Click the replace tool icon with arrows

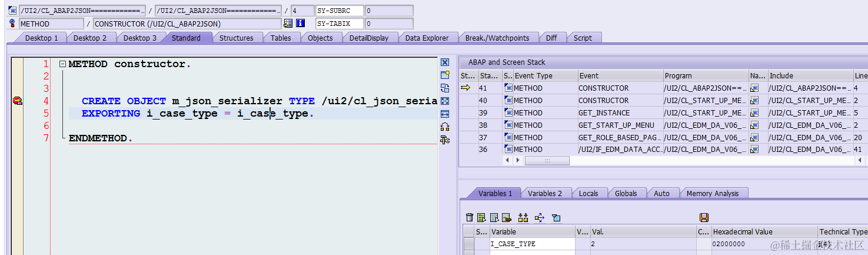[445, 88]
